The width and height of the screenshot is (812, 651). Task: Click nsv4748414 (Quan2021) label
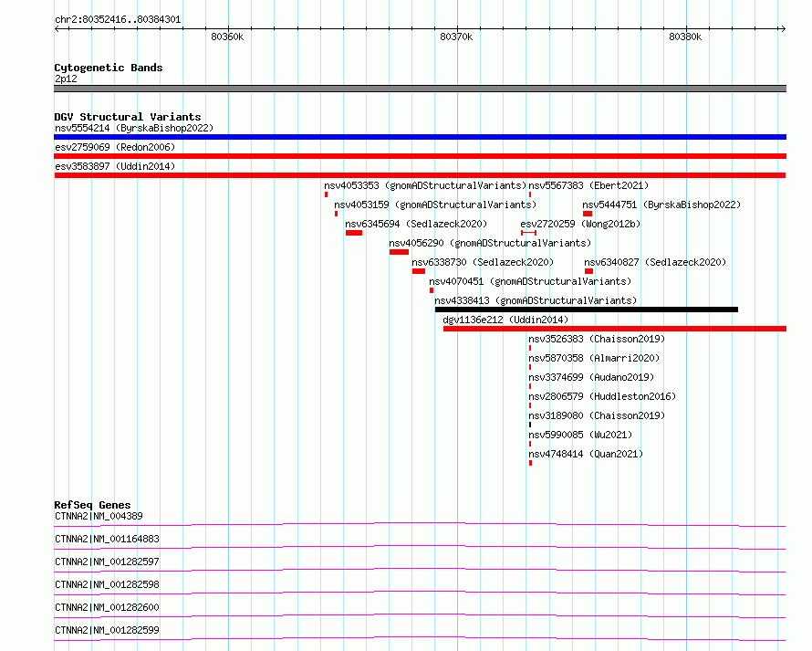click(586, 454)
